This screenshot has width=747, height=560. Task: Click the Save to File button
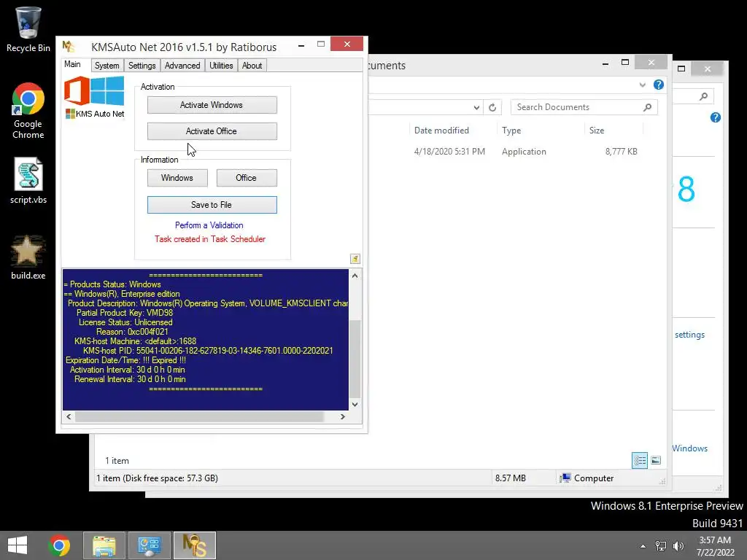click(212, 205)
